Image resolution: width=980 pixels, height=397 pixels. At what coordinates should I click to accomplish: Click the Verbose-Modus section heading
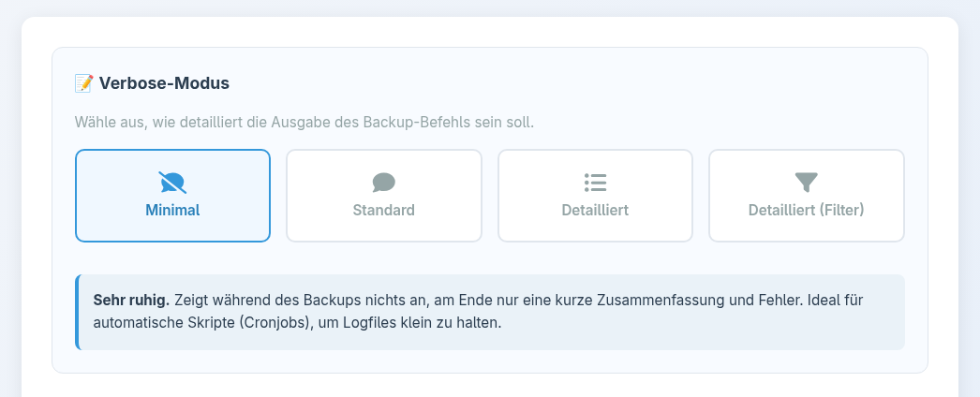coord(164,83)
